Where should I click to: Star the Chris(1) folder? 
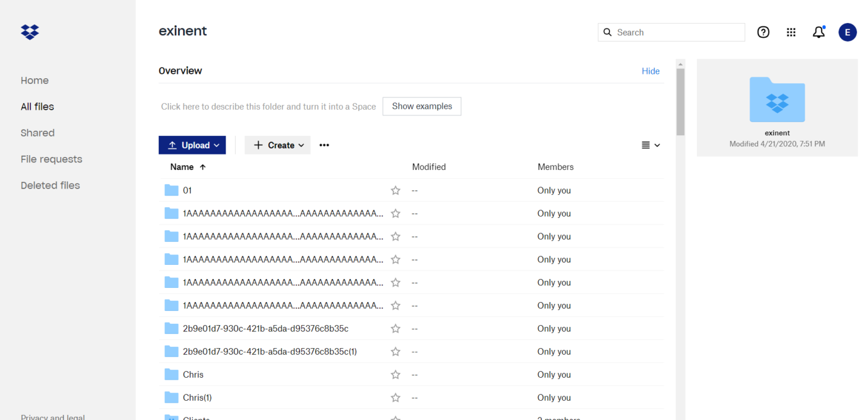(396, 398)
